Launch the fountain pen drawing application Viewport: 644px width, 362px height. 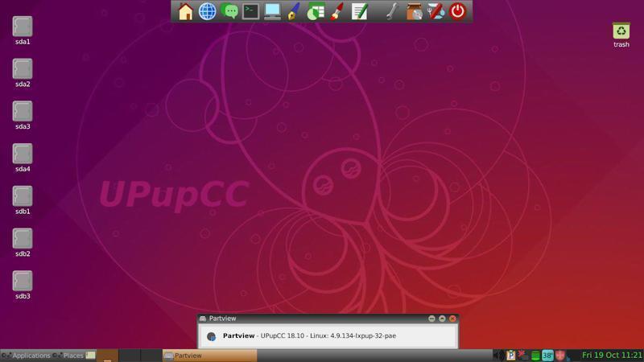tap(293, 11)
